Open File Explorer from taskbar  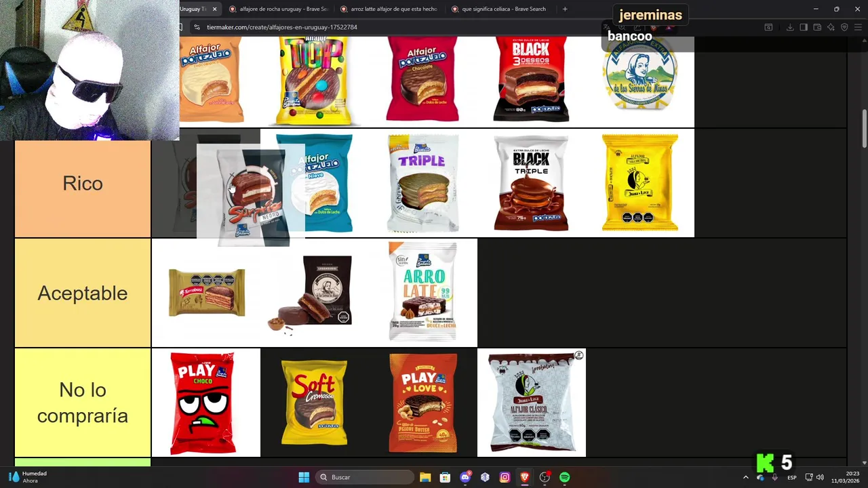click(x=425, y=477)
